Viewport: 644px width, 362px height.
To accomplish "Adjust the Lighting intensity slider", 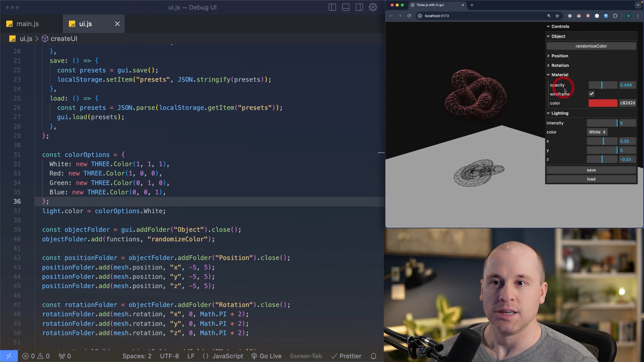I will click(602, 123).
